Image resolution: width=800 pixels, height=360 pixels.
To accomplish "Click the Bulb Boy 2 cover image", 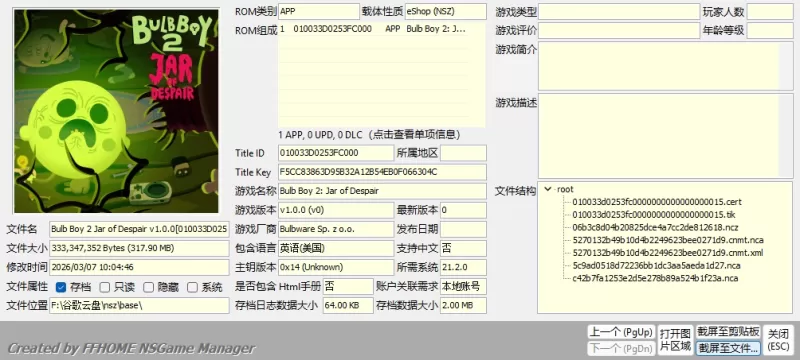I will pyautogui.click(x=116, y=111).
